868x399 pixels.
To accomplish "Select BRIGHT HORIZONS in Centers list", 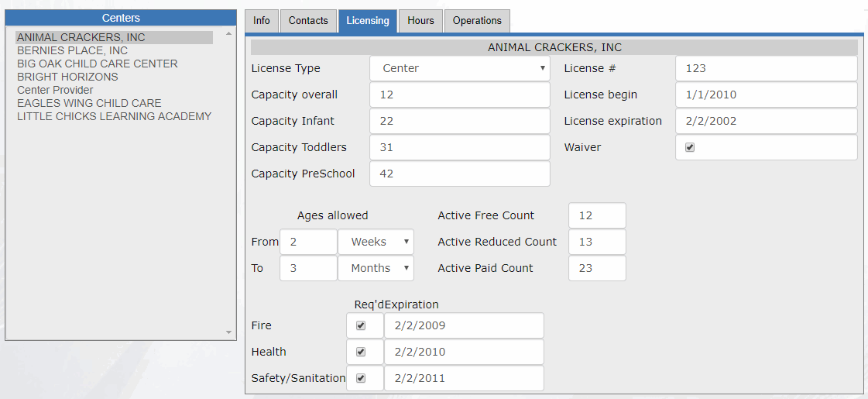I will (67, 77).
